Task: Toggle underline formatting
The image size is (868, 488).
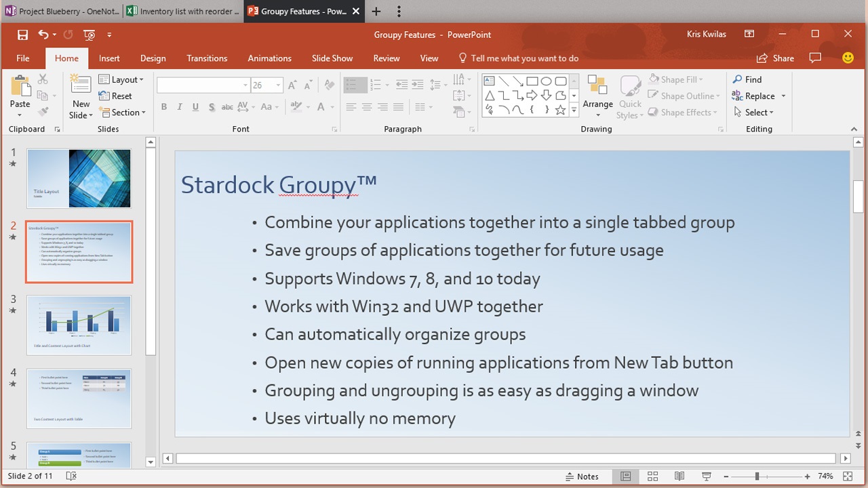Action: click(195, 106)
